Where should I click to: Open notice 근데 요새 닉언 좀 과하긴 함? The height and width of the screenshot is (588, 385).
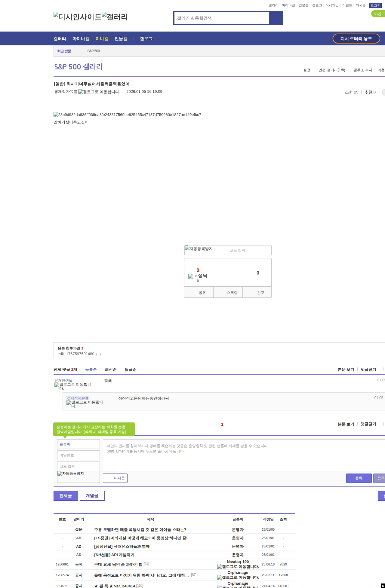click(118, 565)
